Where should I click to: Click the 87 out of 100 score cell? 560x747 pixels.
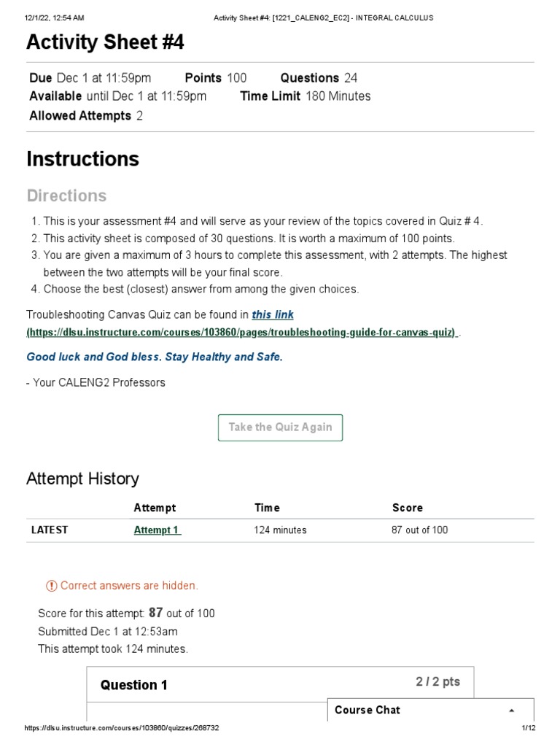pyautogui.click(x=419, y=530)
